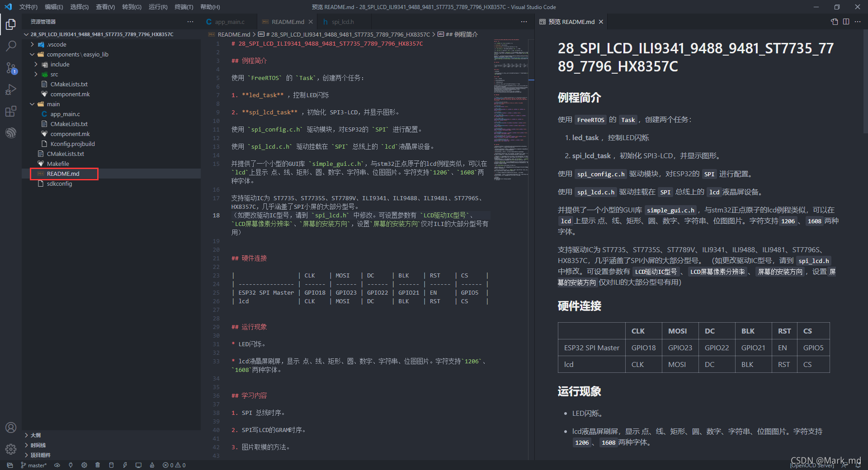Click the monitor device icon in status bar
868x470 pixels.
[x=138, y=465]
